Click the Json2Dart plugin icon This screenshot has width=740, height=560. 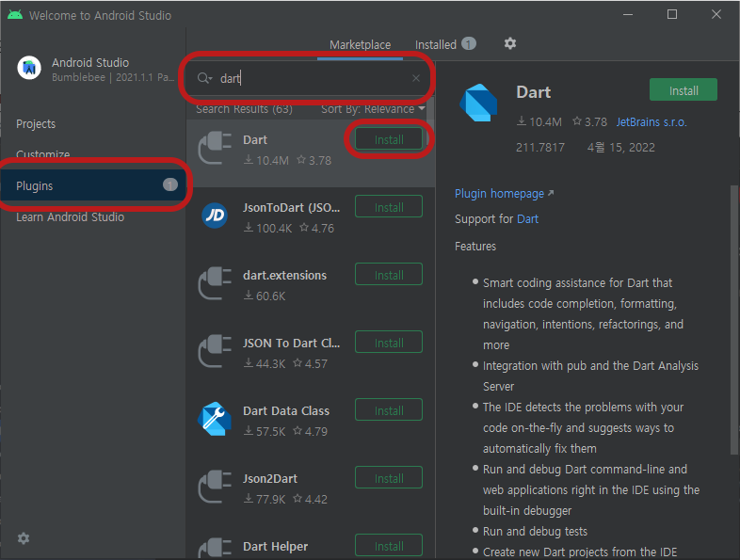pyautogui.click(x=215, y=487)
